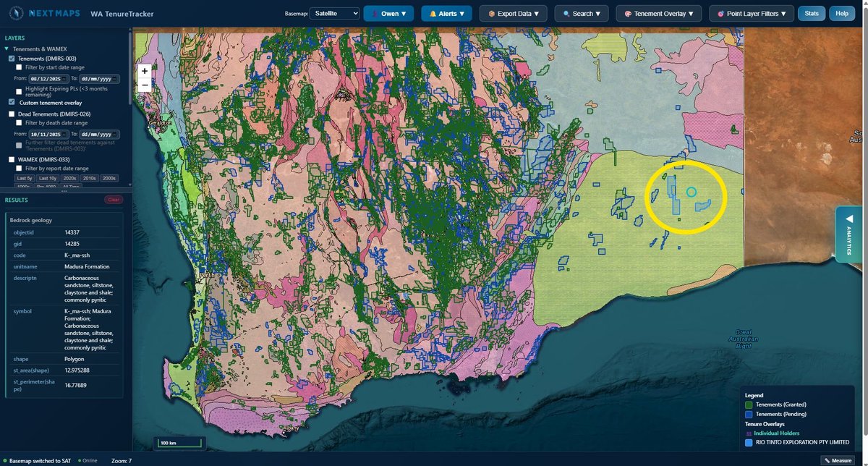Enable Filter by report date range
Image resolution: width=868 pixels, height=466 pixels.
pyautogui.click(x=19, y=168)
